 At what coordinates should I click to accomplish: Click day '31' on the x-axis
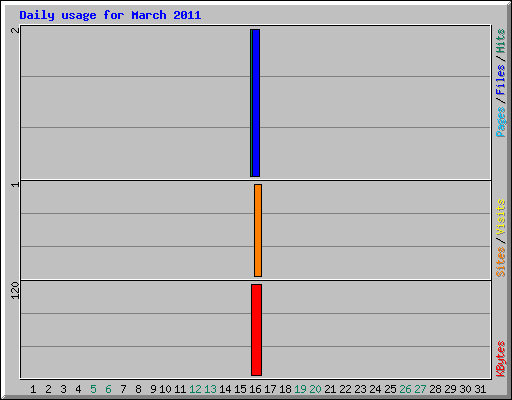480,389
